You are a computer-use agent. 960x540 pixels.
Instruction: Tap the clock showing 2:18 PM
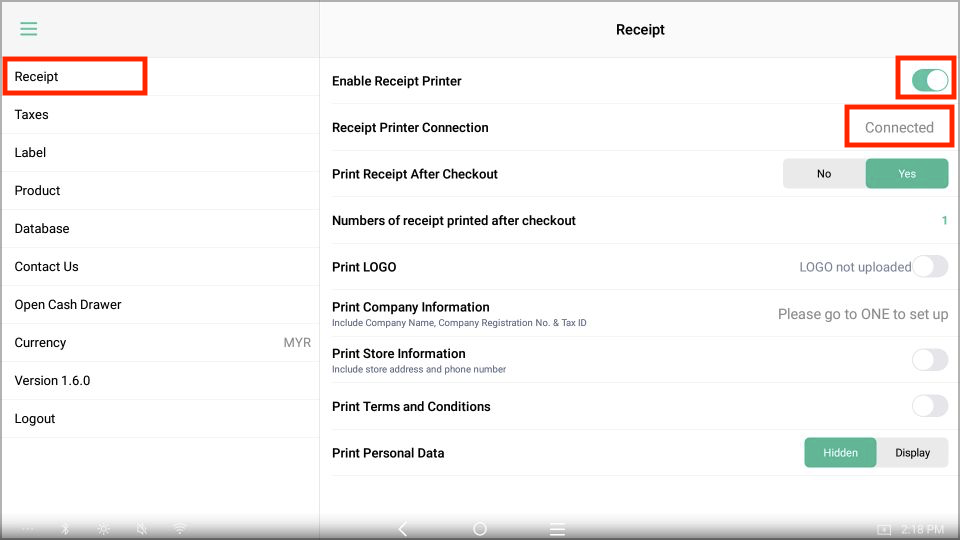coord(922,530)
